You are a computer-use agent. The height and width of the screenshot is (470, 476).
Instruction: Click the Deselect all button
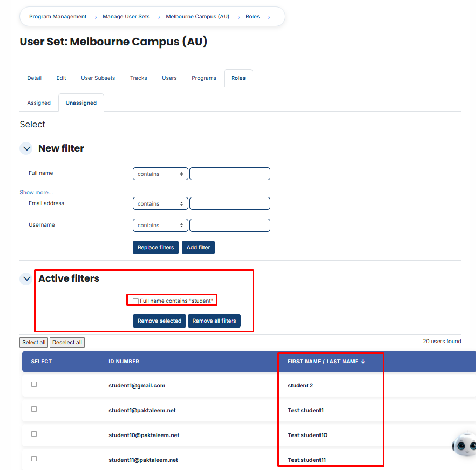(x=67, y=343)
